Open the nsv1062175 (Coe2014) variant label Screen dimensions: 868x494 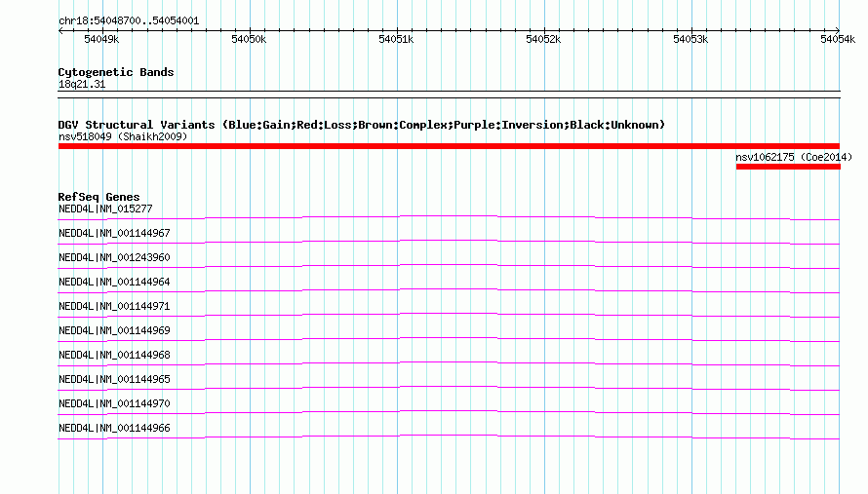pyautogui.click(x=794, y=157)
